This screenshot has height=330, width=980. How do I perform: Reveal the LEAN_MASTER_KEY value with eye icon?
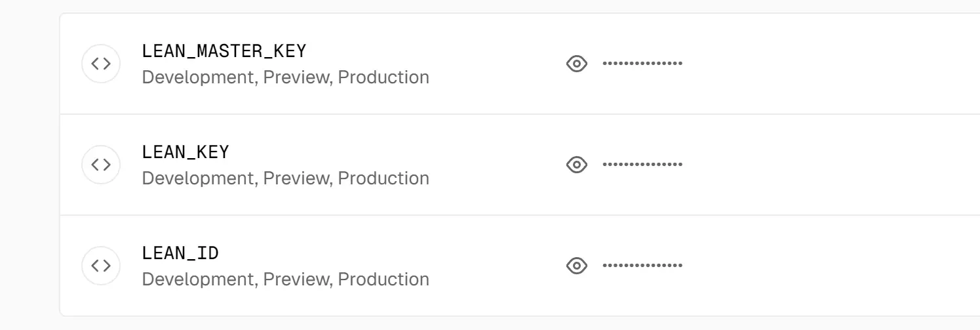point(576,64)
